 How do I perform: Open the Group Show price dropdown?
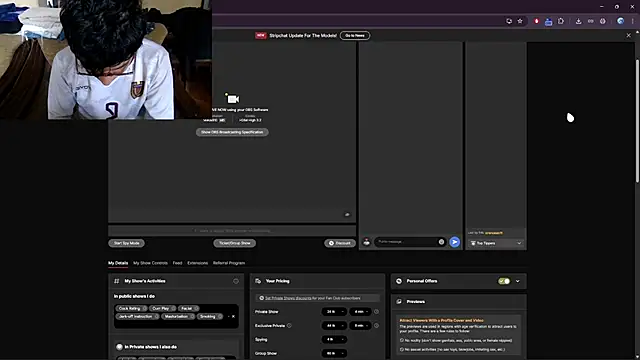coord(334,353)
